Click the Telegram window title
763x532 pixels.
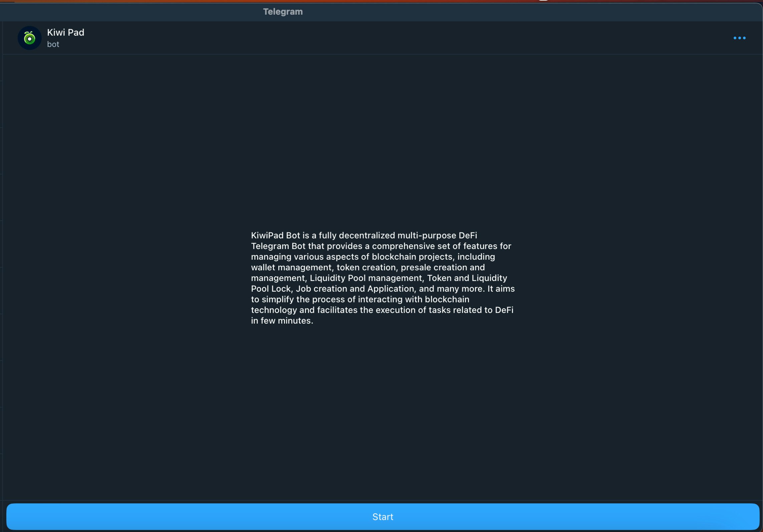pos(283,12)
